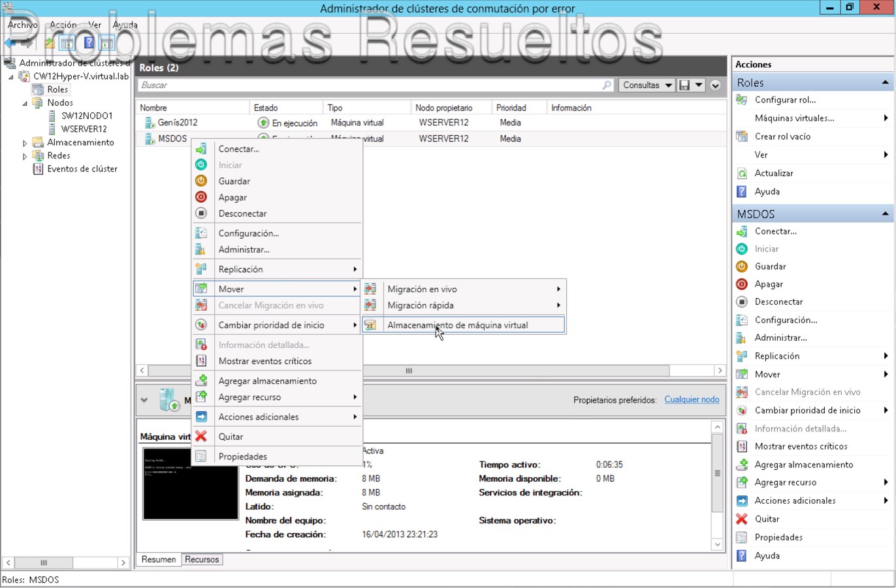
Task: Click Genís2012 row name
Action: [x=178, y=123]
